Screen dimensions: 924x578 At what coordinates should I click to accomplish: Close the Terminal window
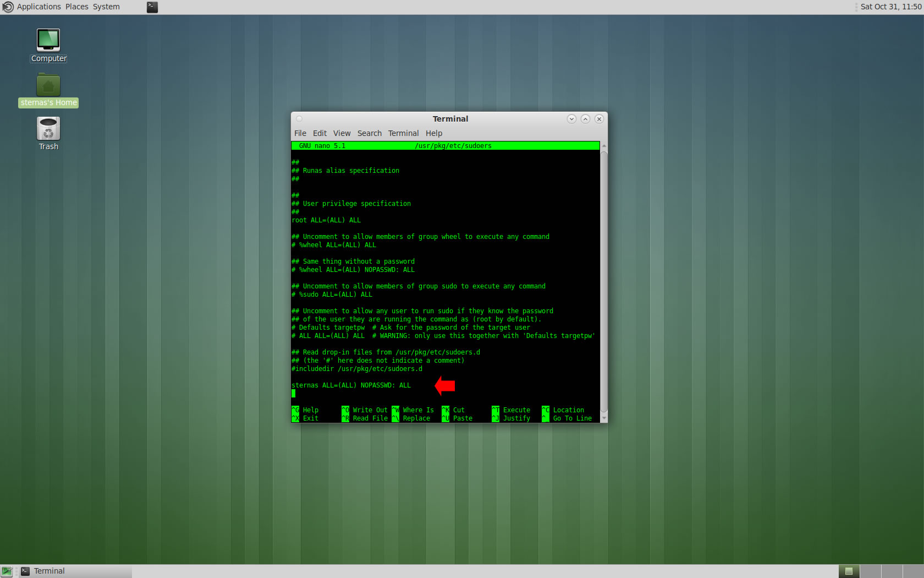(599, 119)
